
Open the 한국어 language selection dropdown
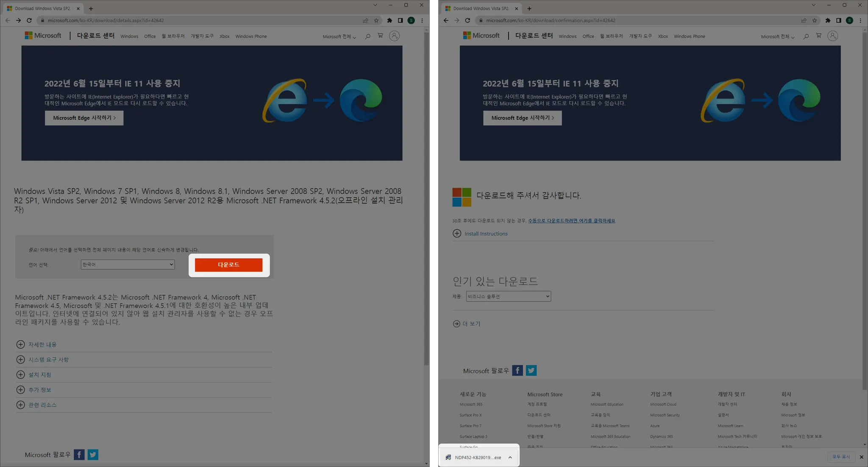click(128, 264)
